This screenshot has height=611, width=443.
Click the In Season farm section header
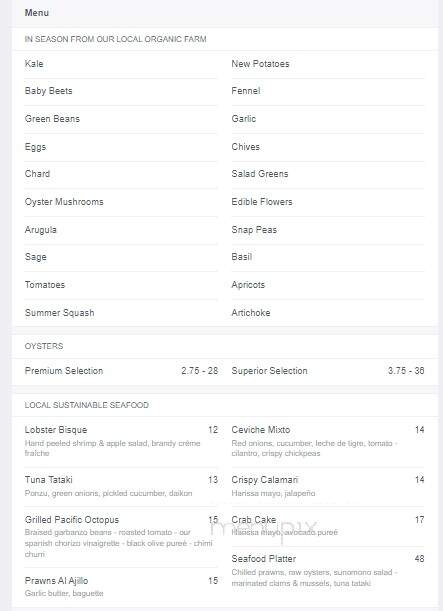(x=115, y=39)
